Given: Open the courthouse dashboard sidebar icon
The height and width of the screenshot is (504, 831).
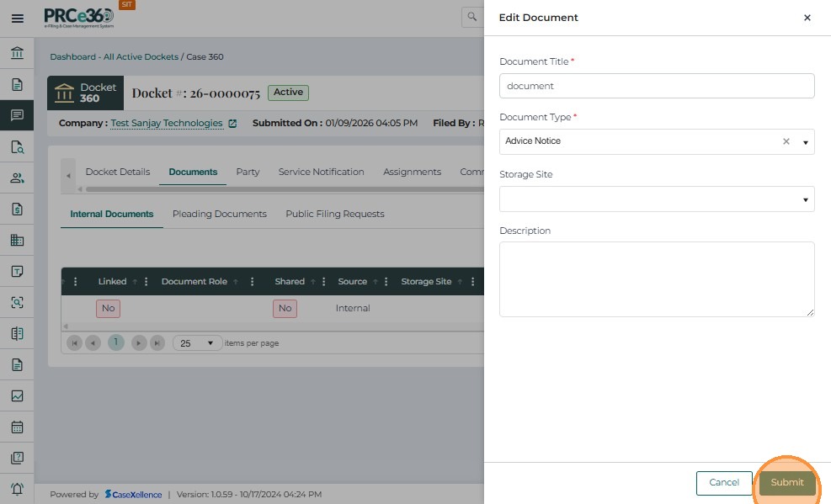Looking at the screenshot, I should [17, 53].
